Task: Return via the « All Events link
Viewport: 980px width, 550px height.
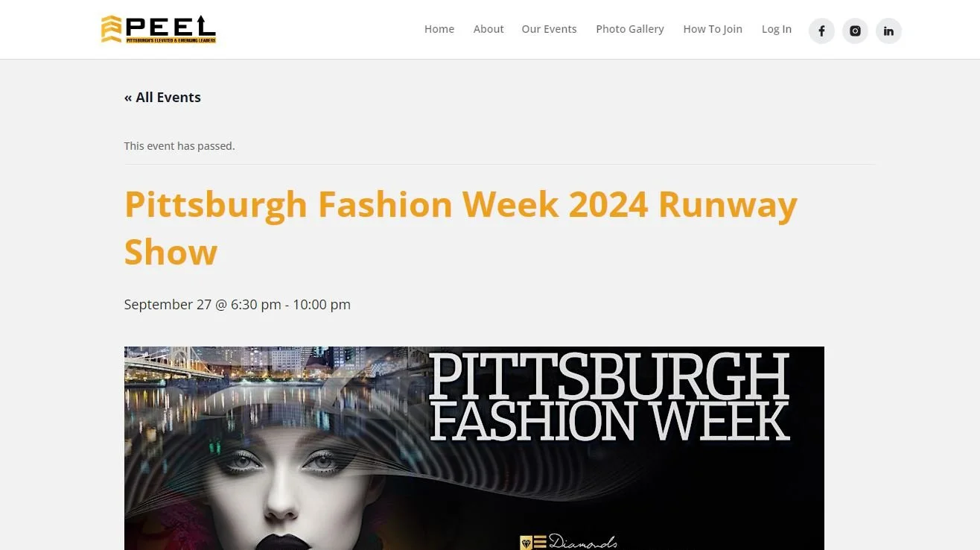Action: pyautogui.click(x=162, y=98)
